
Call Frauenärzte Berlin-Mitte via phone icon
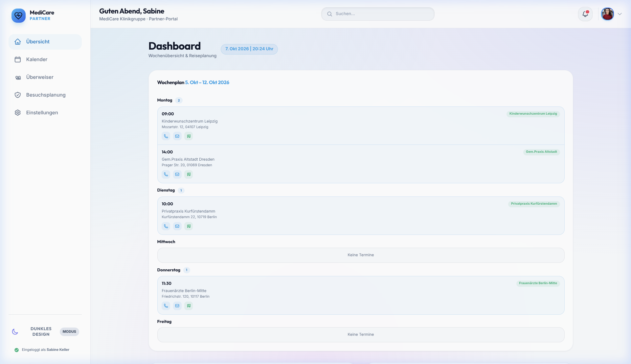pos(166,306)
